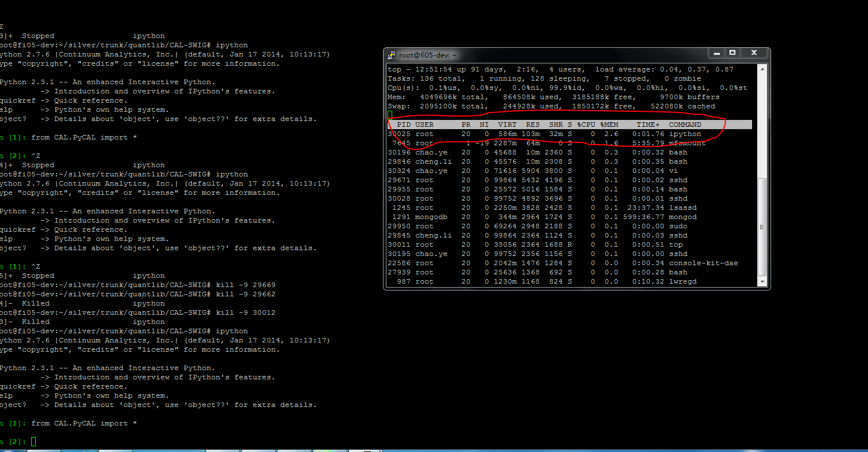Click the %CPU column header in top

point(585,125)
